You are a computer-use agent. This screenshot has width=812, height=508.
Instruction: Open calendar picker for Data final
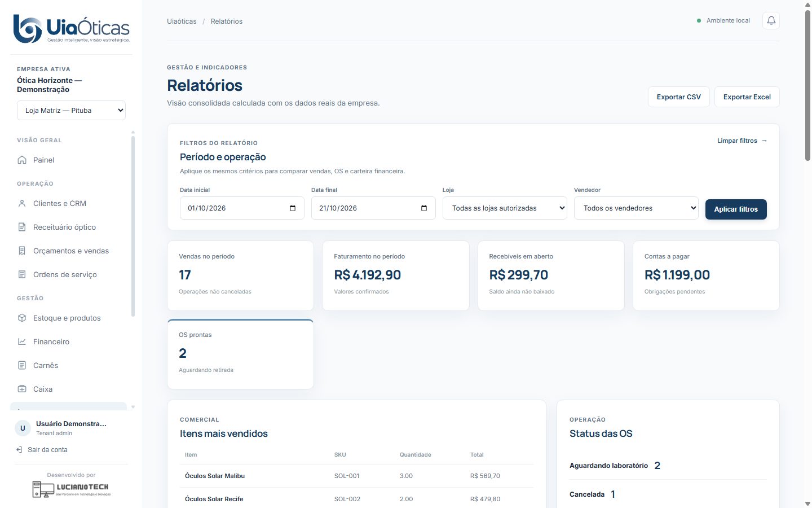click(x=424, y=208)
